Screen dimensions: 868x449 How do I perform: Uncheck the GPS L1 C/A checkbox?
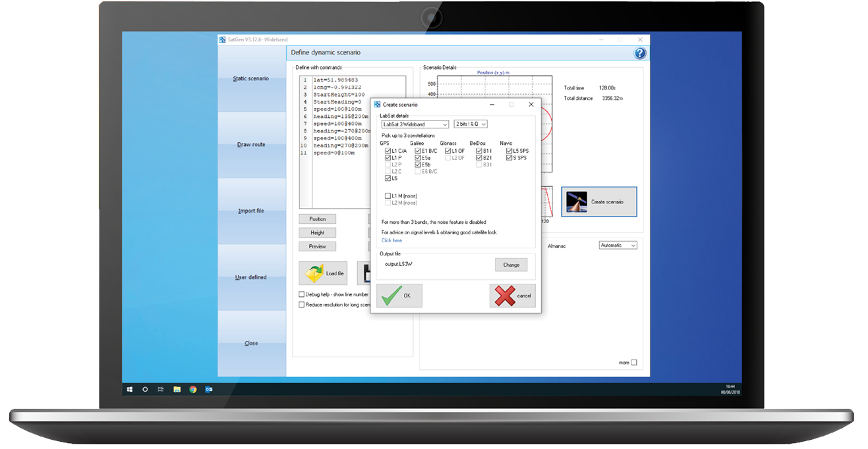tap(388, 151)
